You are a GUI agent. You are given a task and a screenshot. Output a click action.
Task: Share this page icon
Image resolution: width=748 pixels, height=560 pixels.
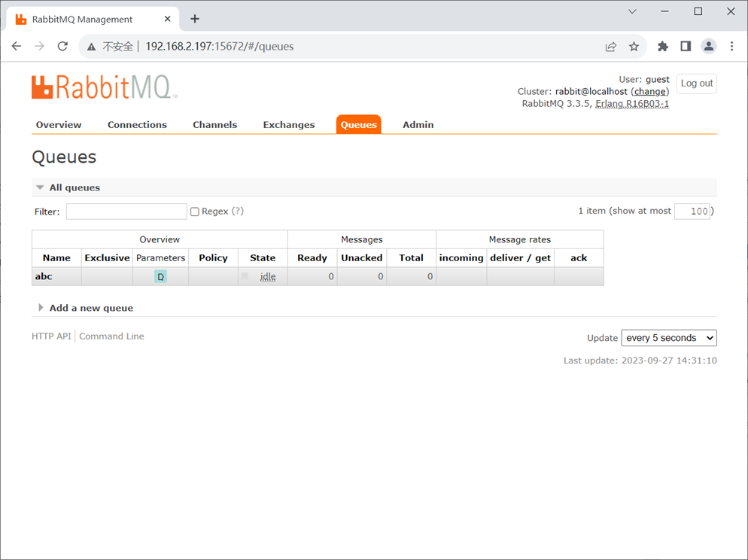tap(610, 46)
